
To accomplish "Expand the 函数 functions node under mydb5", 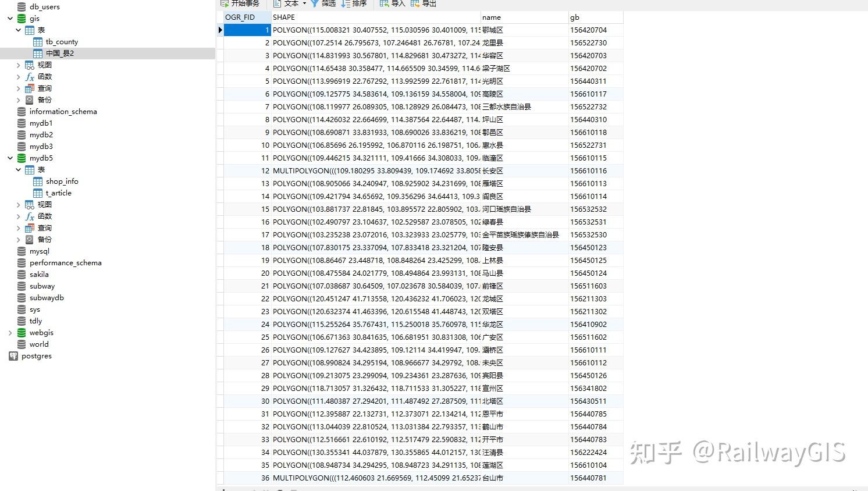I will [x=17, y=216].
